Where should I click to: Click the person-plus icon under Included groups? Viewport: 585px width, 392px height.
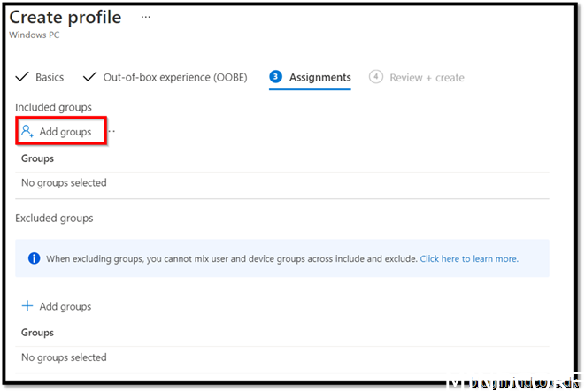click(x=27, y=131)
